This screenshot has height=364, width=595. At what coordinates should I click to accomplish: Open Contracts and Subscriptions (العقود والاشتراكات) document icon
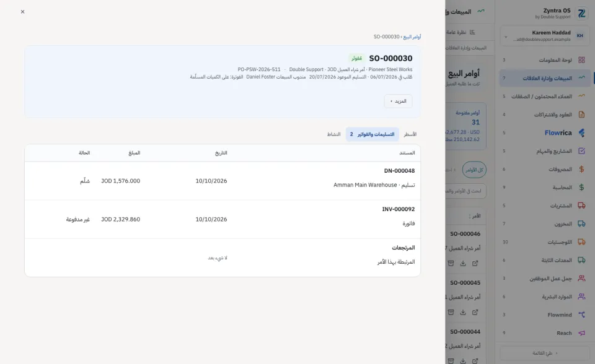click(581, 115)
